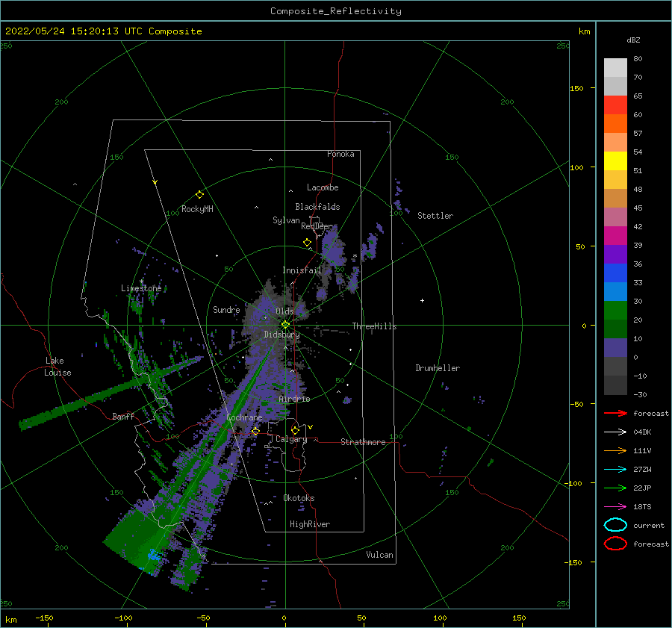Screen dimensions: 672x628
Task: Click the Strathmore label
Action: click(x=363, y=442)
